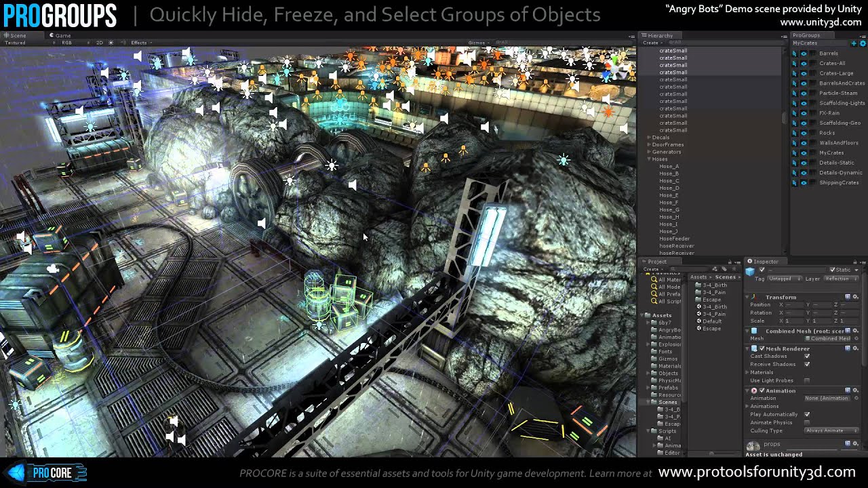
Task: Select Hose_E in the Hierarchy
Action: click(669, 195)
